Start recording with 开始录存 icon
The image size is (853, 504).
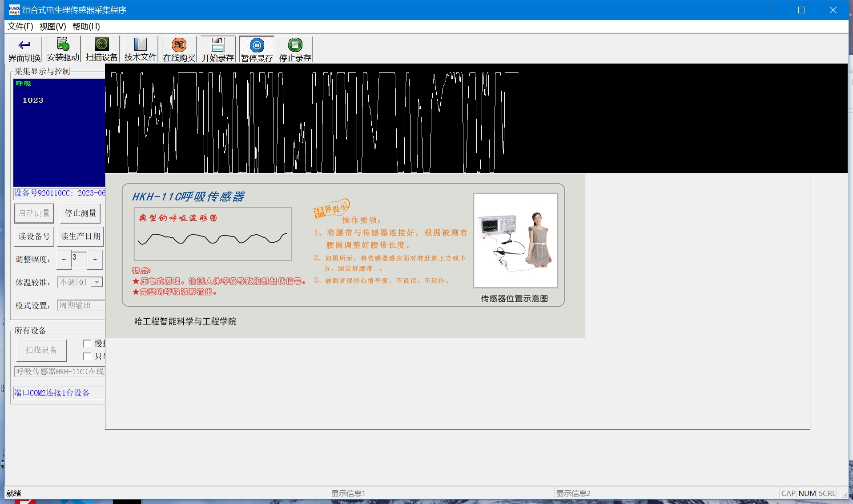pyautogui.click(x=218, y=45)
